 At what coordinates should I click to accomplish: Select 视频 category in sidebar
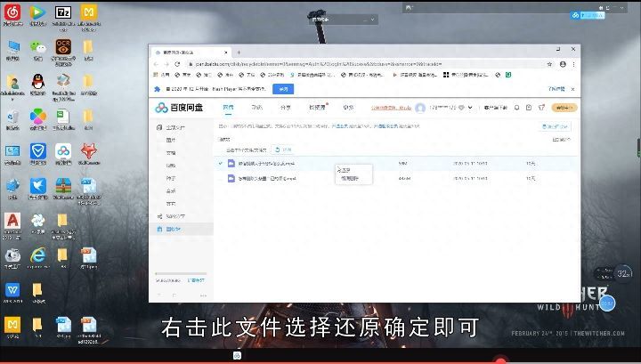[171, 166]
